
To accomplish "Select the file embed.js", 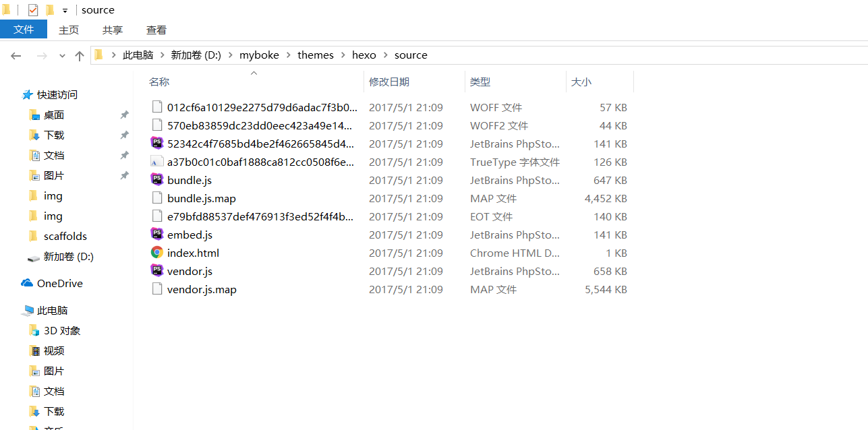I will point(190,235).
